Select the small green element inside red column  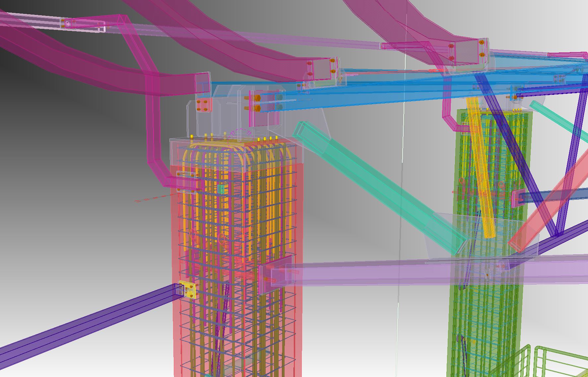221,189
